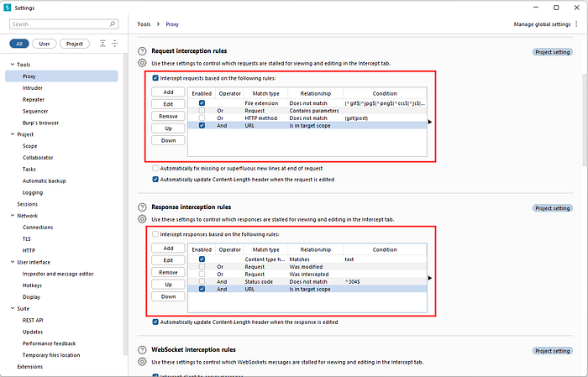This screenshot has width=588, height=377.
Task: Click the Search settings input field
Action: [60, 24]
